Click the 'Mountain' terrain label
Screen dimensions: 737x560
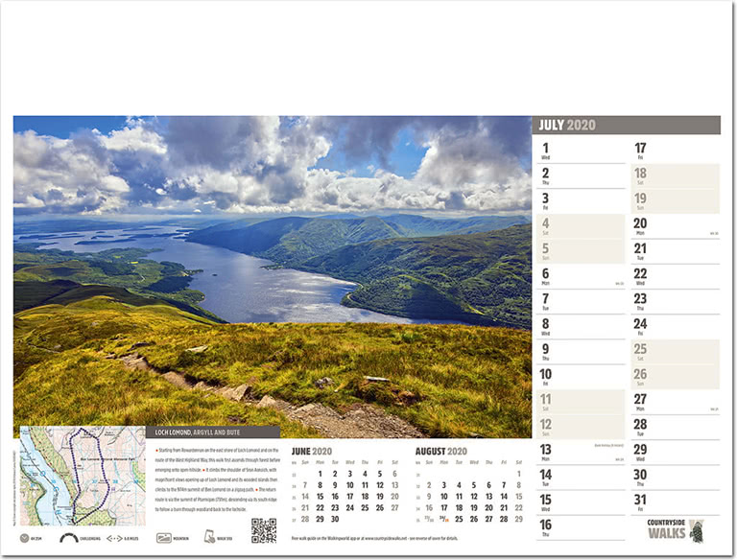coord(180,538)
